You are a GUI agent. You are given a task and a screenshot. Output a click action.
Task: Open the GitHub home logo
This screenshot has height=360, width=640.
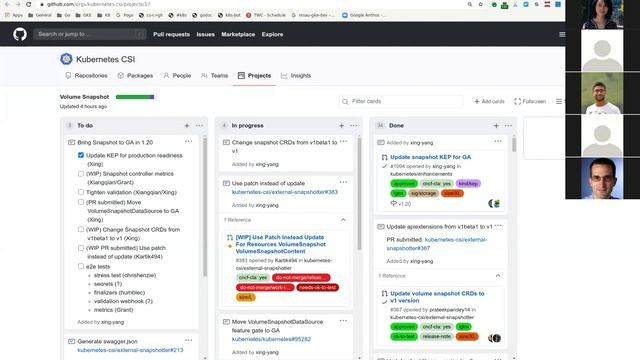pos(20,34)
